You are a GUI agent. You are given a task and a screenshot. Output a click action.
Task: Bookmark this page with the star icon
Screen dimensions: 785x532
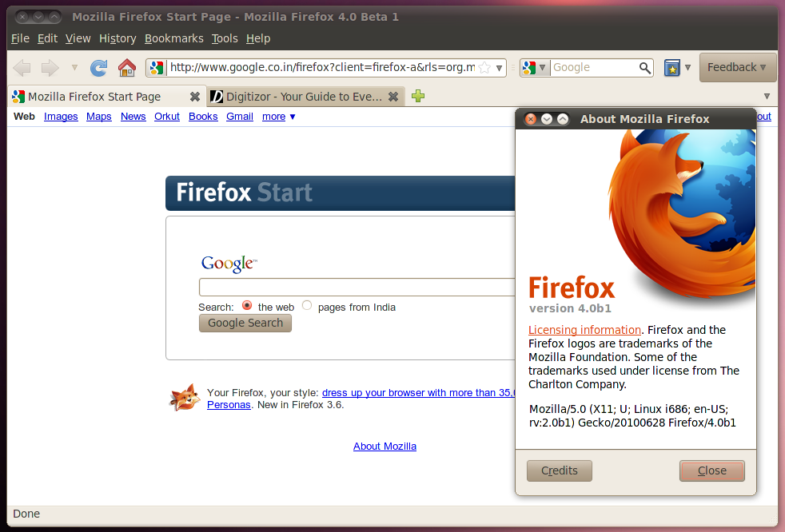484,68
